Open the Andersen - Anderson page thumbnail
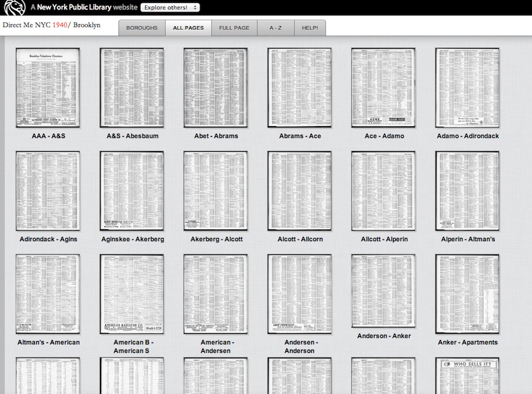This screenshot has height=394, width=532. [x=300, y=294]
